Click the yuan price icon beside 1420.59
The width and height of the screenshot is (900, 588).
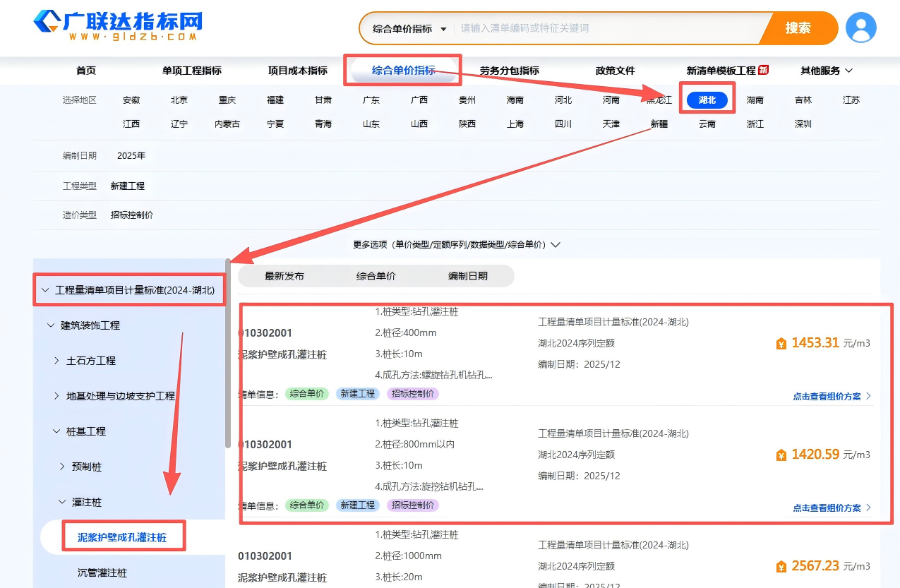[x=781, y=455]
